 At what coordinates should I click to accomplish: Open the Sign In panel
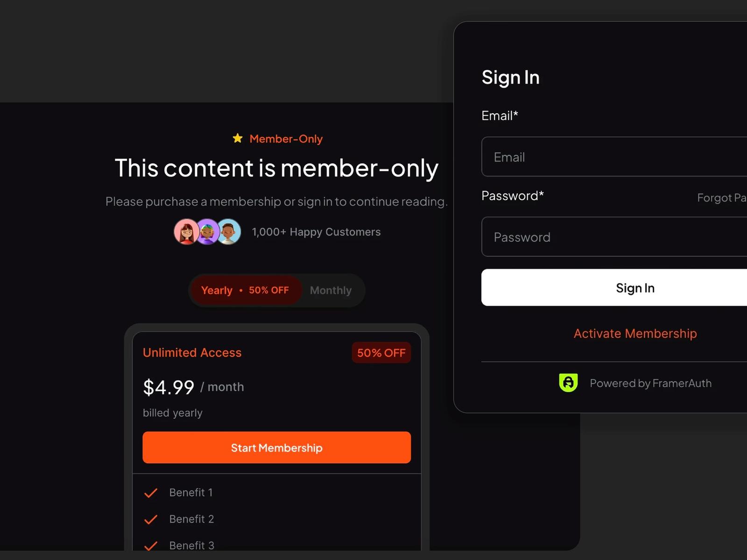click(511, 77)
